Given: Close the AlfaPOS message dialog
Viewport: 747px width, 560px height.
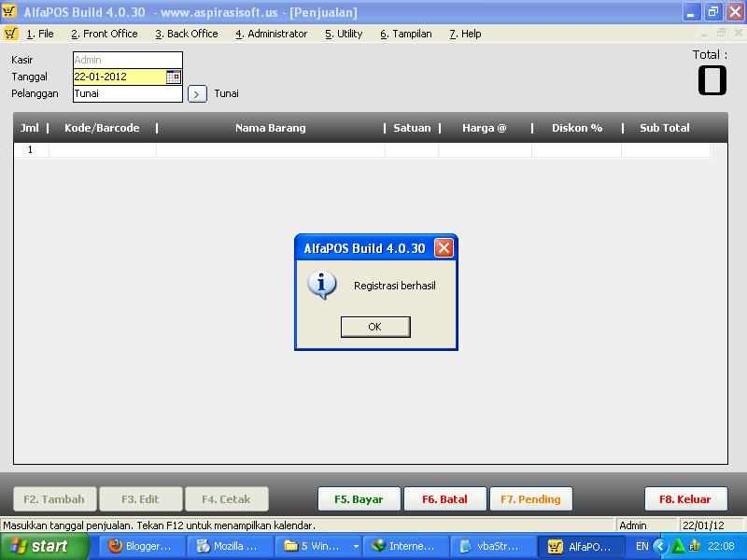Looking at the screenshot, I should 444,248.
